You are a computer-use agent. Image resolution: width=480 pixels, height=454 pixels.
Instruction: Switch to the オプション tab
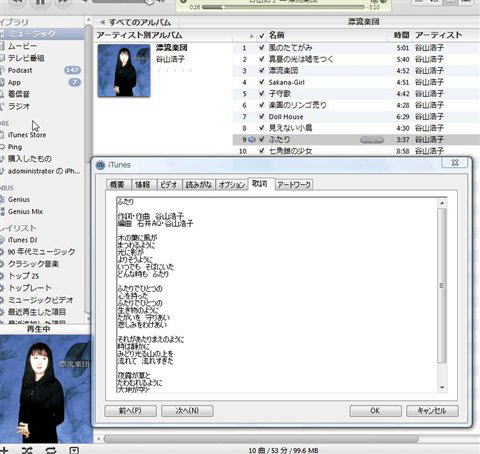pyautogui.click(x=232, y=184)
